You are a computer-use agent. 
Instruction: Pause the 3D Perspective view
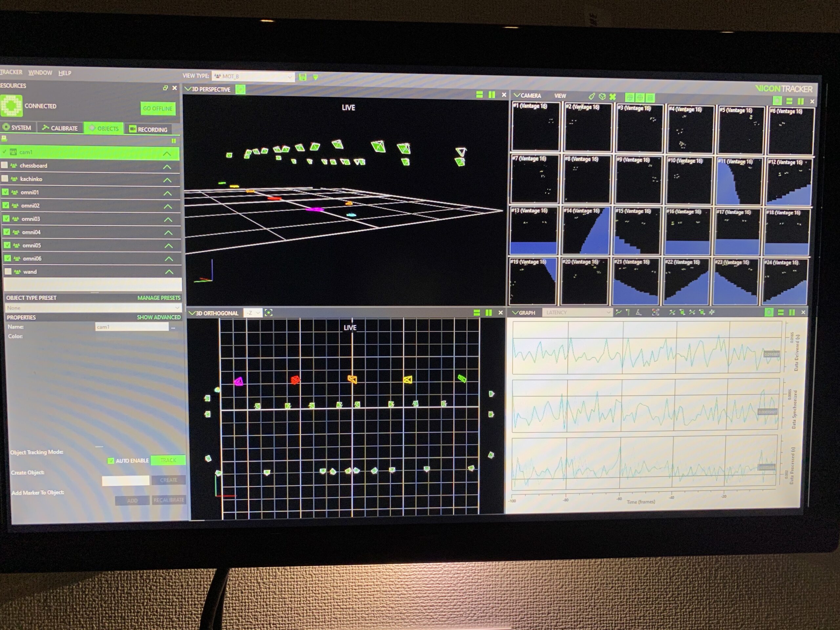click(x=492, y=95)
